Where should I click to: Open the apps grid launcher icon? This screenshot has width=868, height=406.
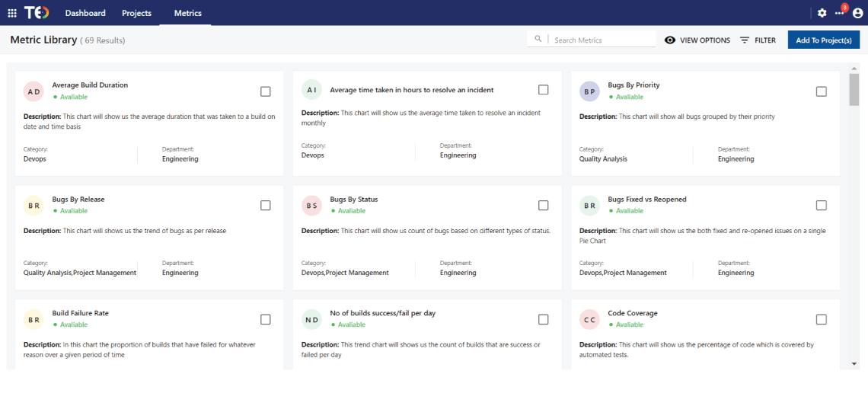12,13
